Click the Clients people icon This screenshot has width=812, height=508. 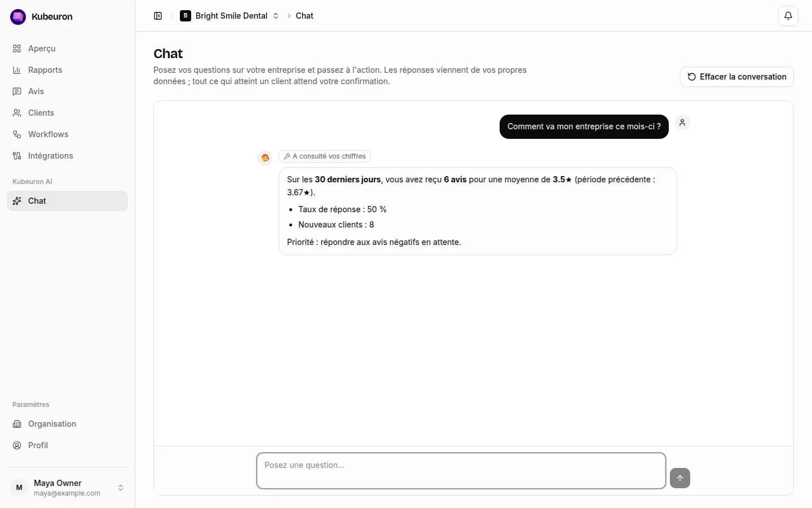pos(17,113)
